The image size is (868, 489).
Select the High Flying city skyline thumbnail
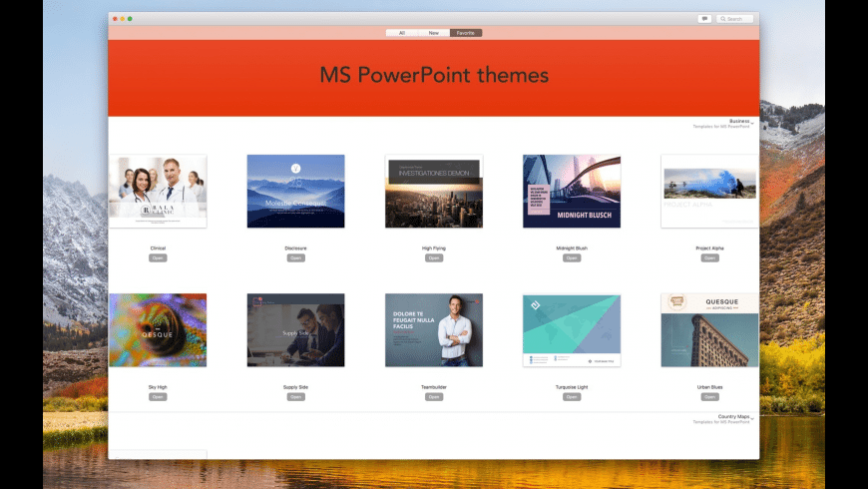click(434, 192)
